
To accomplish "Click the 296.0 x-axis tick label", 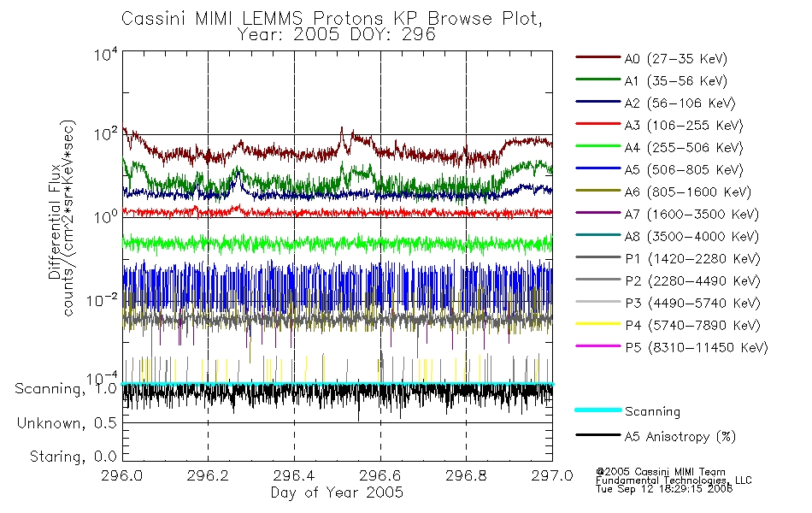I will (x=121, y=475).
